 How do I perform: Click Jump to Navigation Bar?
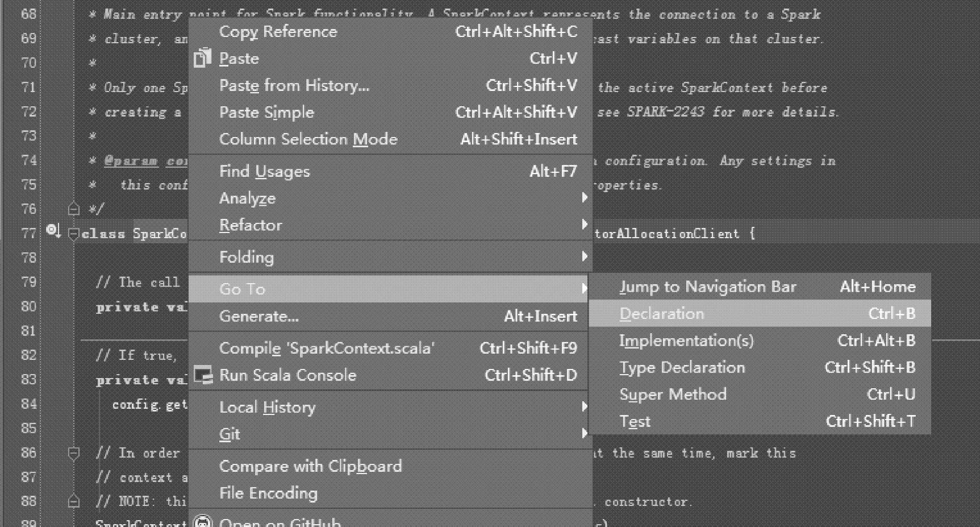707,287
